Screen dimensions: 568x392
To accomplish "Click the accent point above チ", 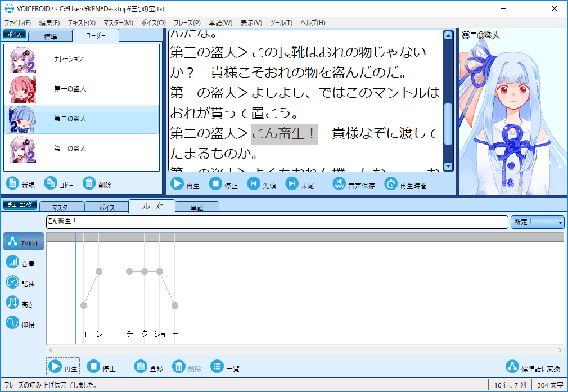I will [x=129, y=272].
